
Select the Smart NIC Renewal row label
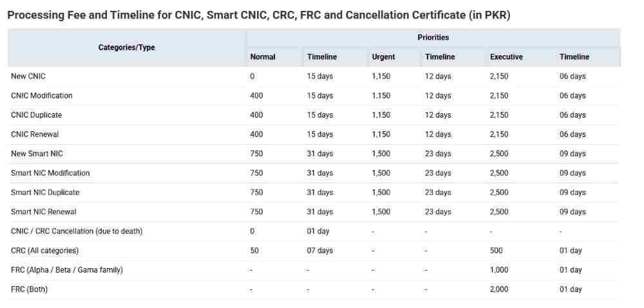pos(44,212)
